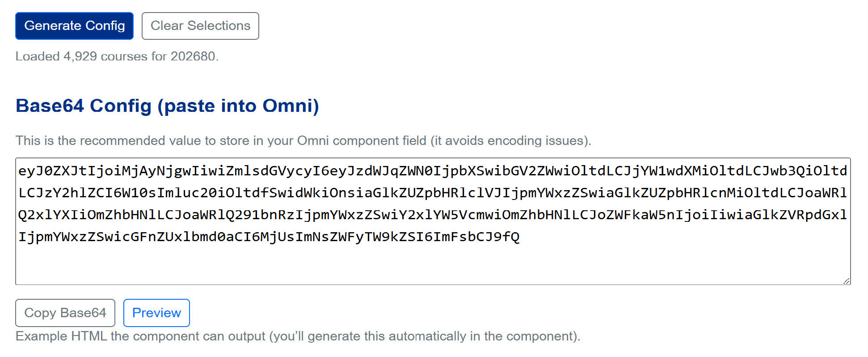Click the term code 202680 in the status
The image size is (868, 357).
[x=193, y=56]
